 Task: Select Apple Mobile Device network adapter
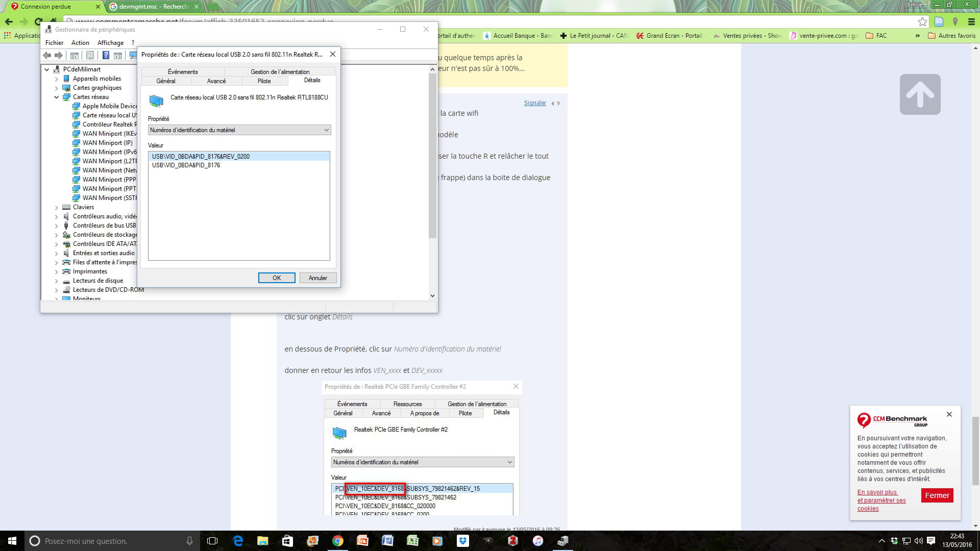click(x=105, y=106)
